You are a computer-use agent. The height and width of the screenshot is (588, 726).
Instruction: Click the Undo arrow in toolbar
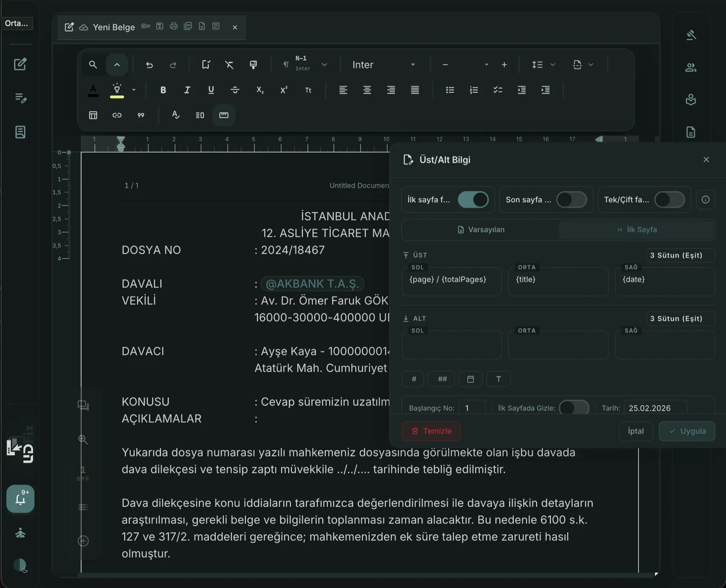pos(149,65)
